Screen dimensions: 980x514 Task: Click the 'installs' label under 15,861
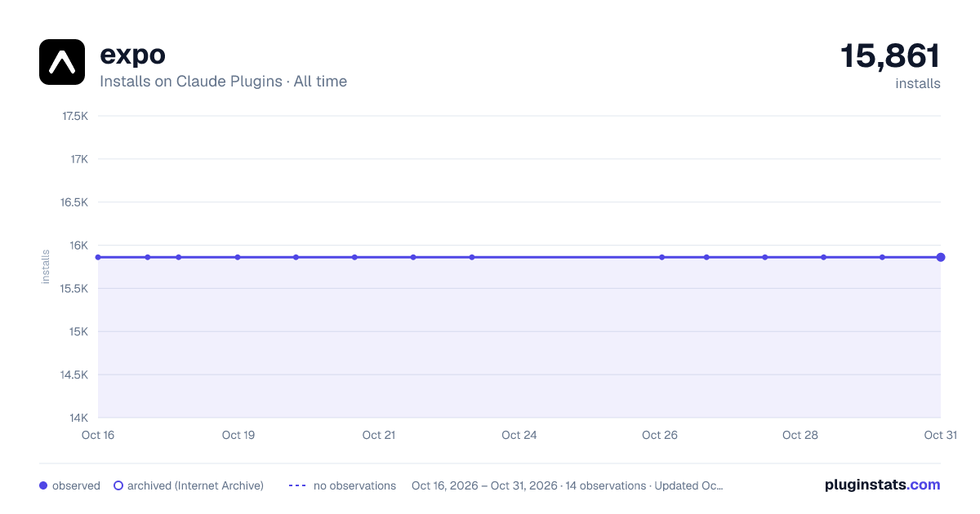[918, 83]
